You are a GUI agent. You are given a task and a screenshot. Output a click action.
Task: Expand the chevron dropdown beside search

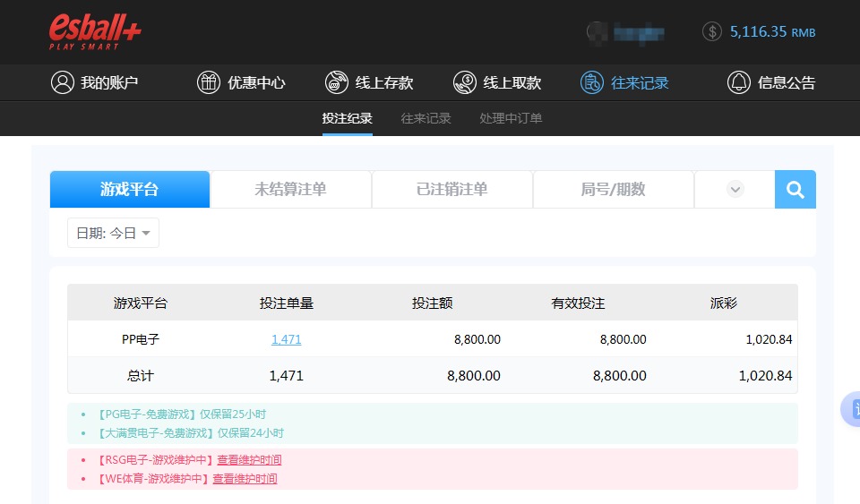735,190
